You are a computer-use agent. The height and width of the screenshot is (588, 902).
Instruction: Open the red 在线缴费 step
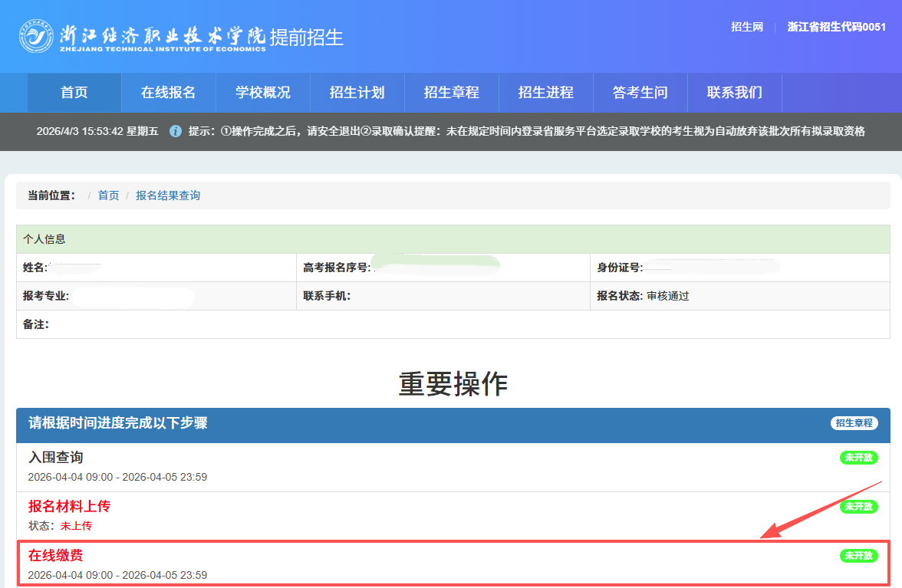click(x=56, y=556)
